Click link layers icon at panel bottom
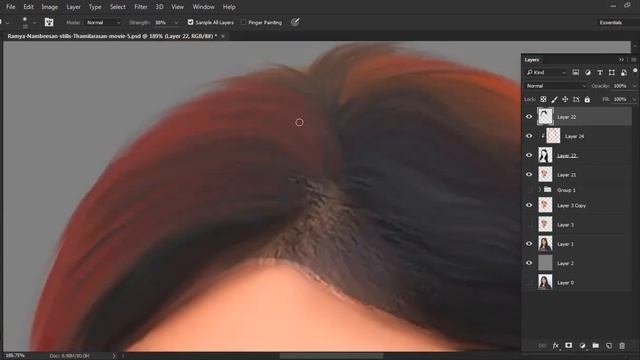The height and width of the screenshot is (360, 640). click(x=542, y=346)
